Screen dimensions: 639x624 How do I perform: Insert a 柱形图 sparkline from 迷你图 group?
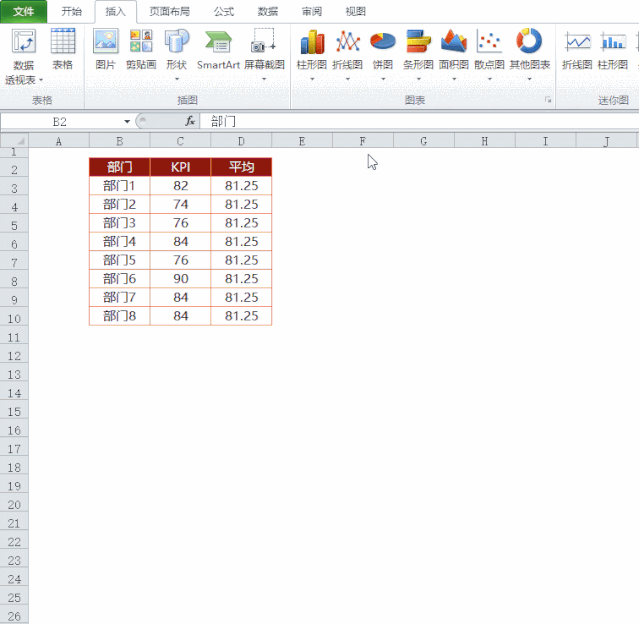click(x=613, y=42)
